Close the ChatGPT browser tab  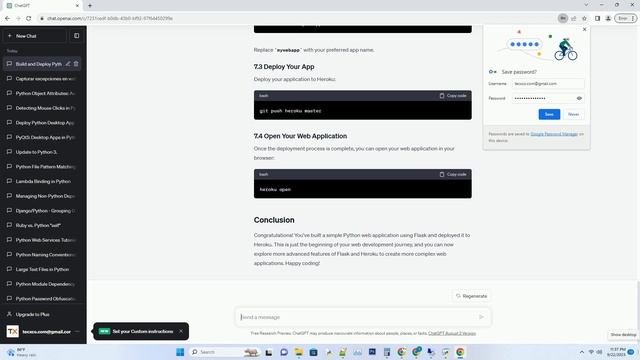coord(77,6)
